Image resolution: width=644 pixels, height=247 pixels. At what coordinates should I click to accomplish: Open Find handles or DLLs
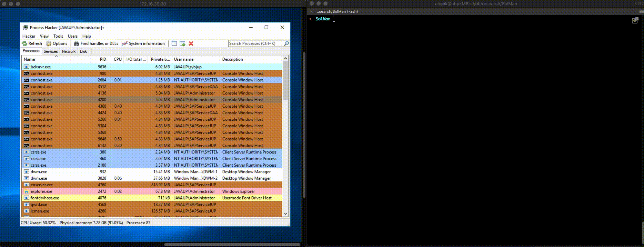point(96,43)
